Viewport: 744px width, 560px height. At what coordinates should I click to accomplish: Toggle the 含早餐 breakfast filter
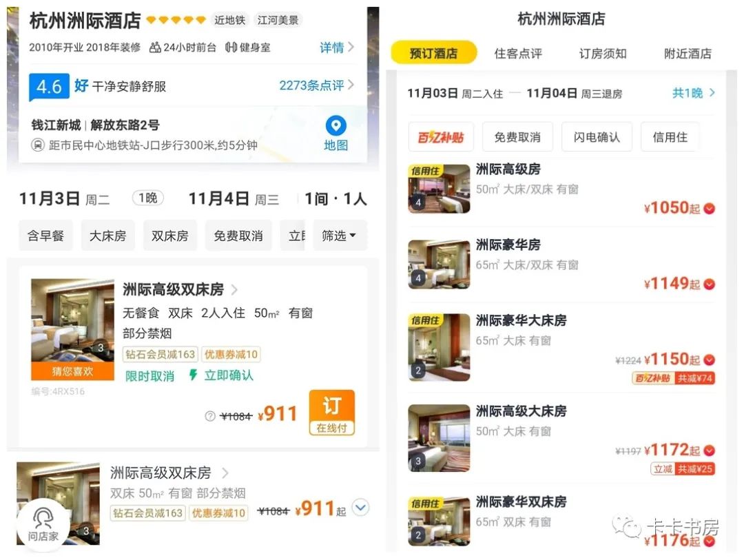[45, 236]
